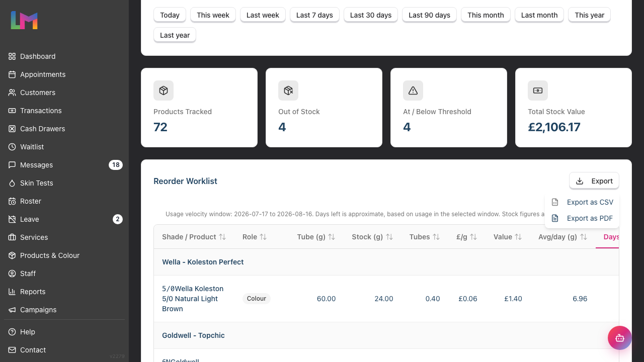Click the Leave calendar-off icon
Viewport: 644px width, 362px height.
(12, 219)
